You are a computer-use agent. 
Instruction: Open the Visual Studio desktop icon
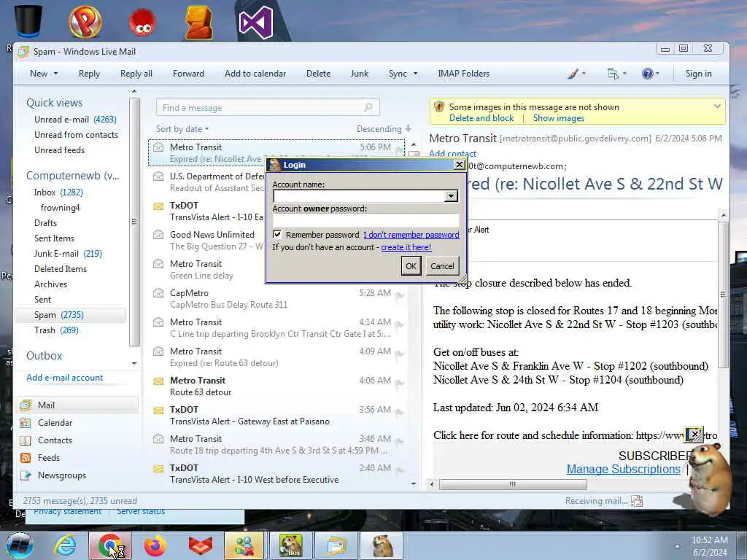[256, 23]
